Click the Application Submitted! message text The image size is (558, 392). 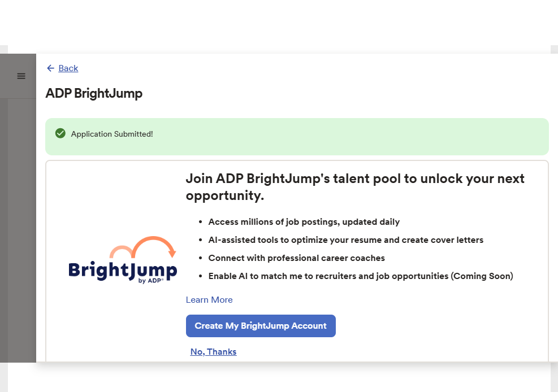112,134
